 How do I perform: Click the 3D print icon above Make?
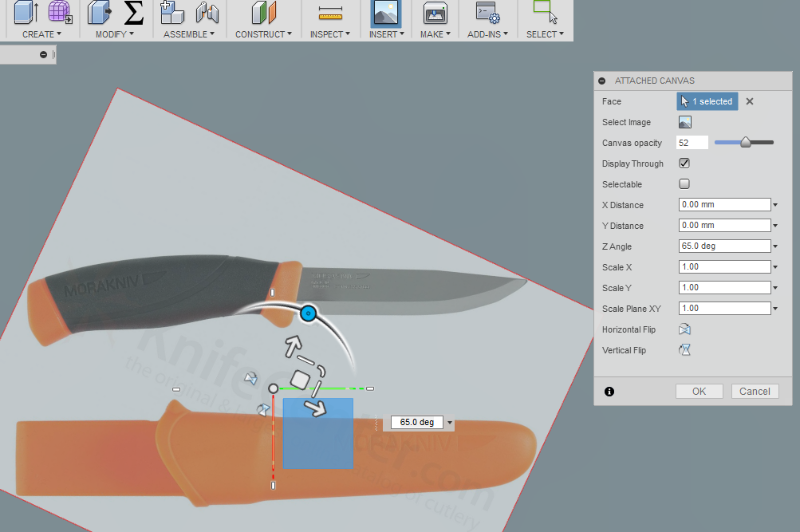435,14
